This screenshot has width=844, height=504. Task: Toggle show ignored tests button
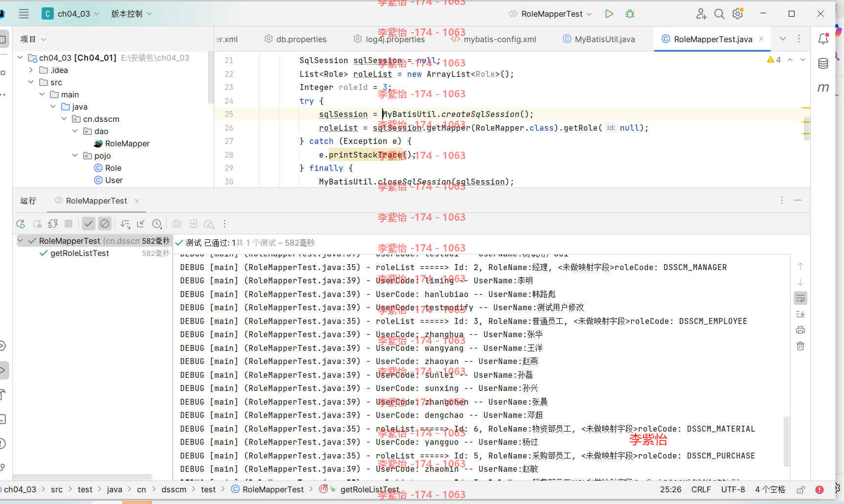tap(105, 224)
